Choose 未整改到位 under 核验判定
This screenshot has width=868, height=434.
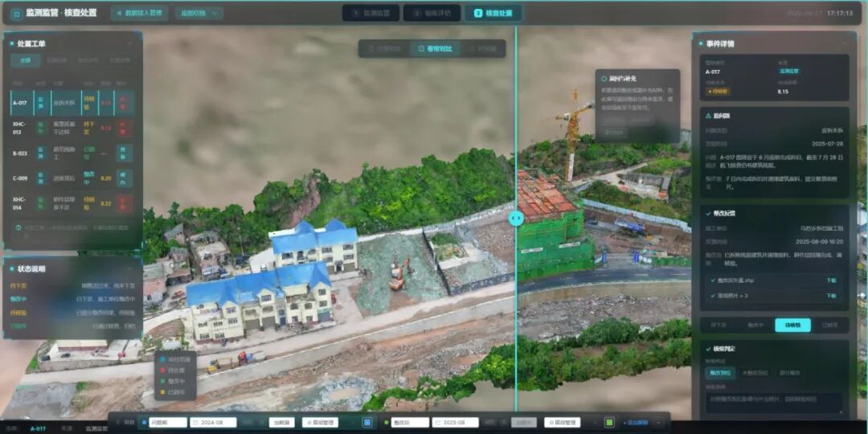click(754, 373)
